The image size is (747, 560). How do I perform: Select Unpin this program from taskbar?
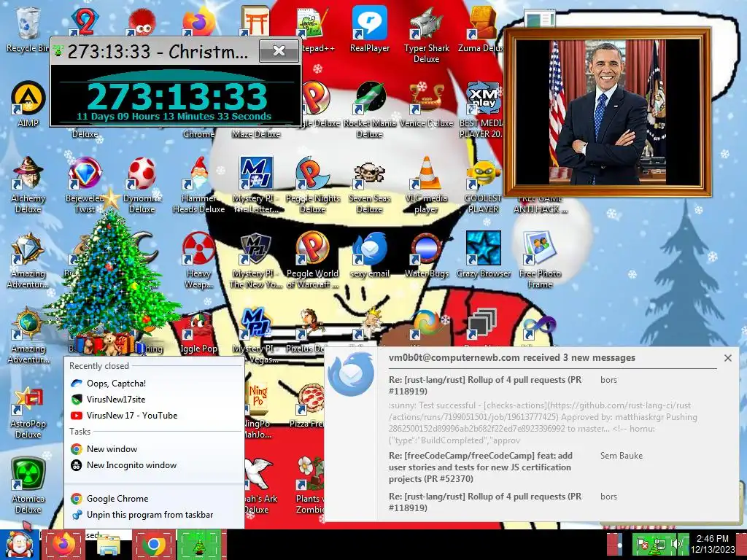(x=154, y=515)
